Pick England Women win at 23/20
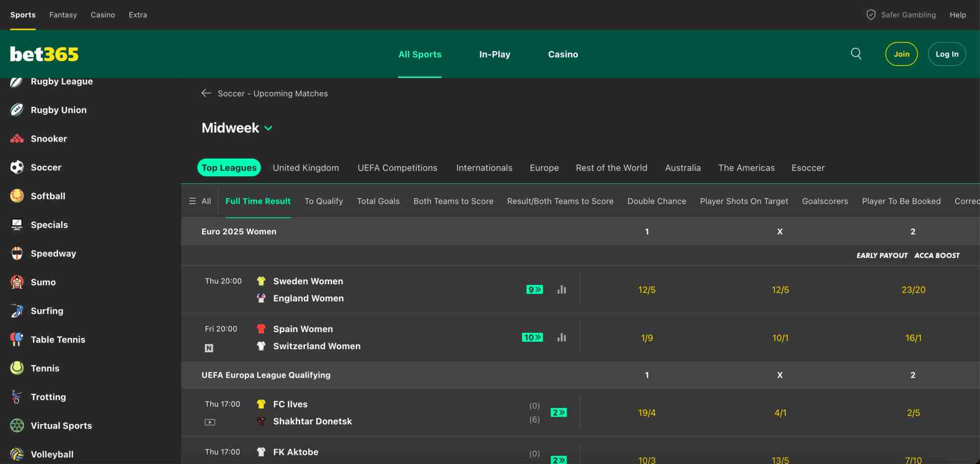Viewport: 980px width, 464px height. point(913,290)
